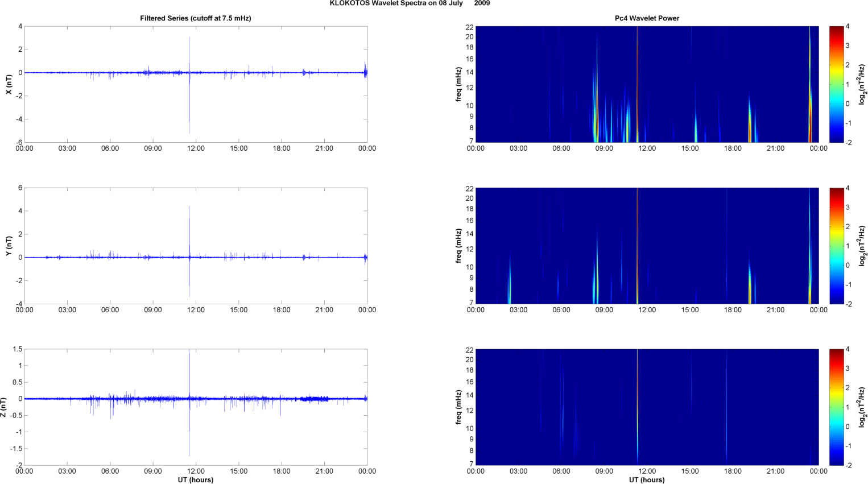Select the UT (hours) label under the bottom spectrogram

647,480
